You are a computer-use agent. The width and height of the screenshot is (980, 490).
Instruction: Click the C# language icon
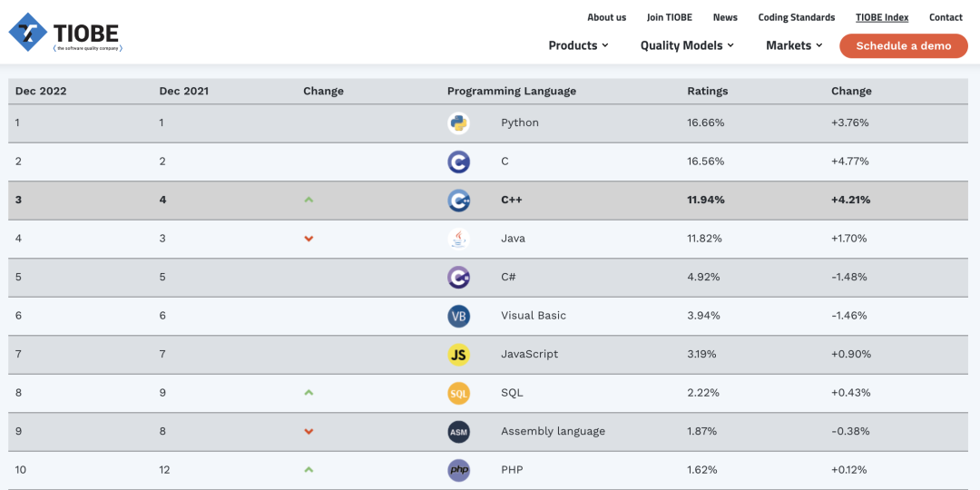point(458,278)
